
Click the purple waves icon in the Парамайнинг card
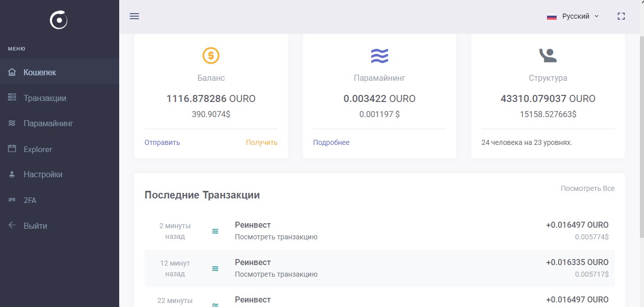379,56
